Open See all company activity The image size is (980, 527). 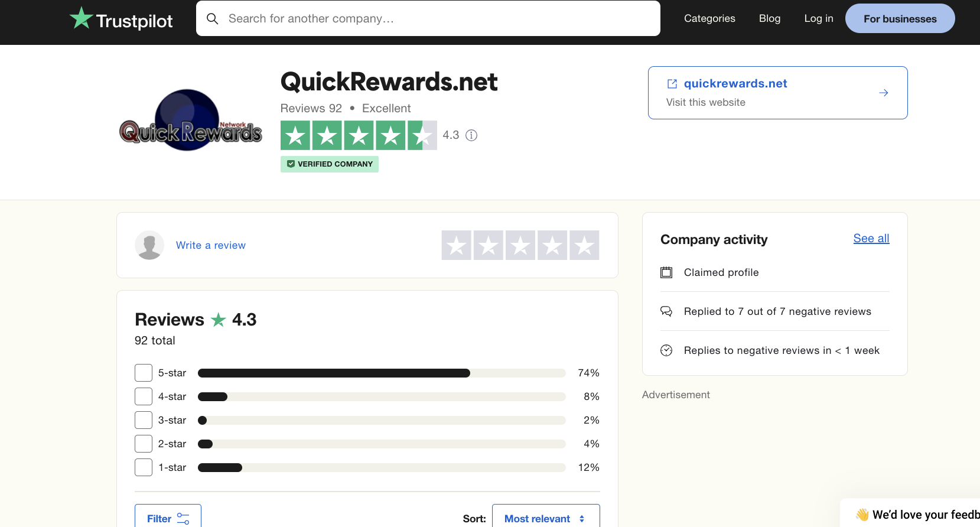point(871,238)
